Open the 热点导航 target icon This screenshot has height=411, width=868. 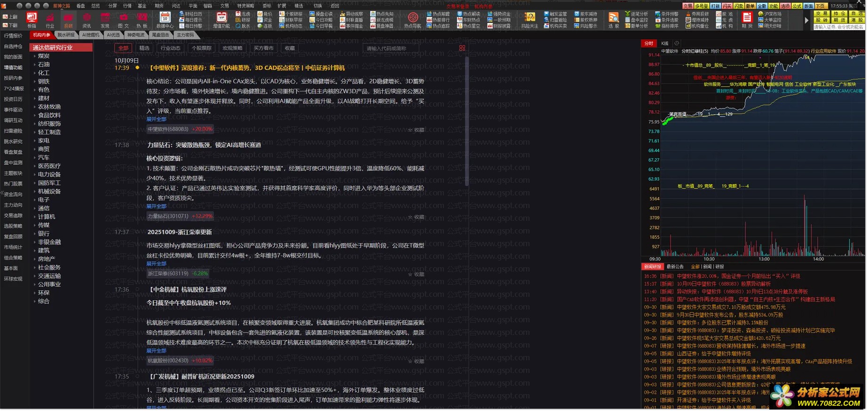pos(413,20)
